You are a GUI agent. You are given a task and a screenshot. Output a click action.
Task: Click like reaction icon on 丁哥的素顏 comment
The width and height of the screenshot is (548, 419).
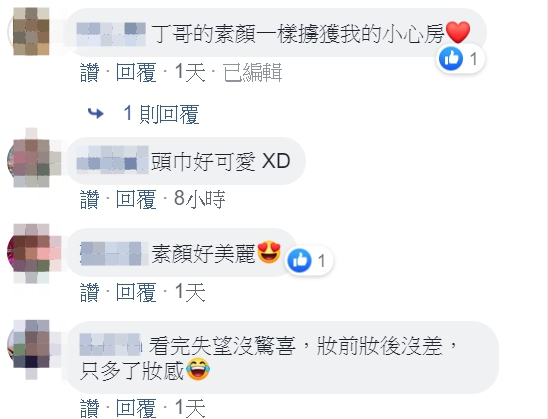[451, 59]
